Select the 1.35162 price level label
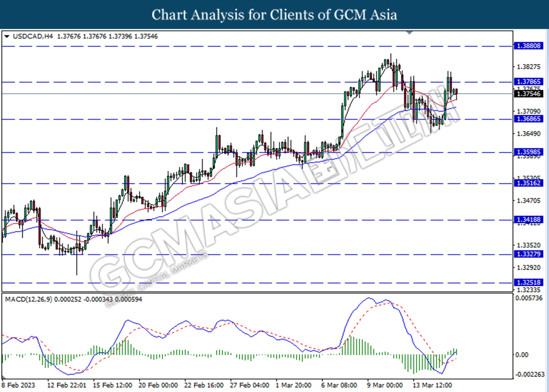The width and height of the screenshot is (549, 392). (x=528, y=183)
